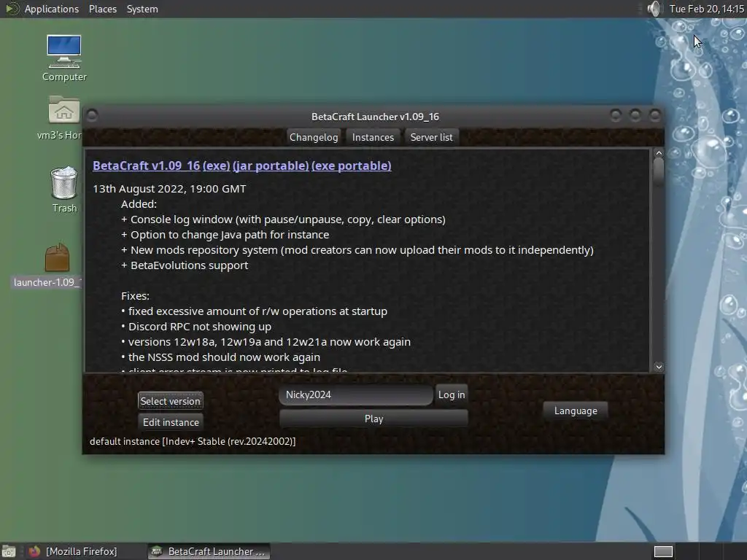Click 'Option to change Java path' line

225,235
